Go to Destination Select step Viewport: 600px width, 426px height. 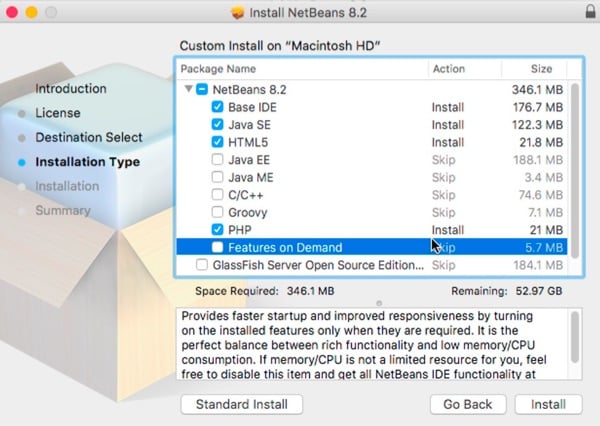[x=89, y=137]
